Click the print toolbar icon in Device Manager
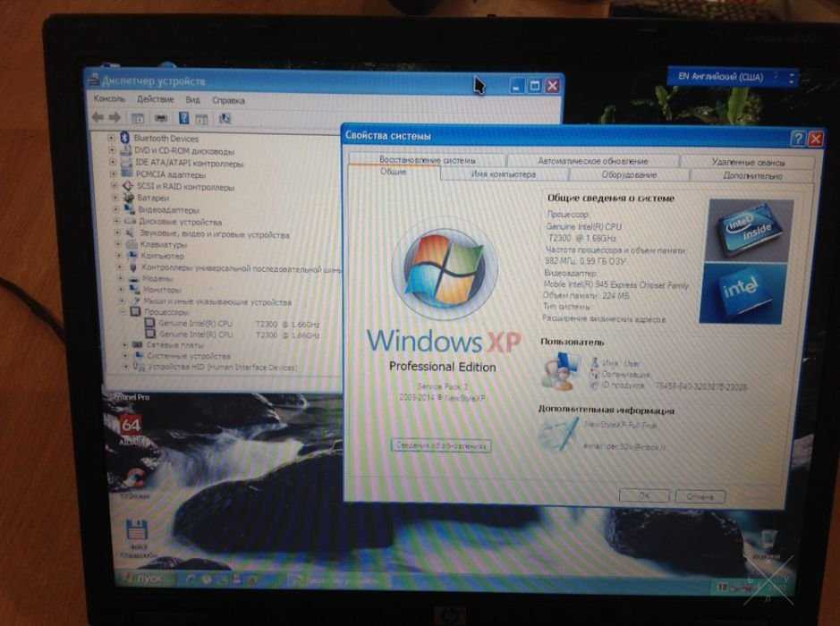This screenshot has height=626, width=840. point(161,118)
